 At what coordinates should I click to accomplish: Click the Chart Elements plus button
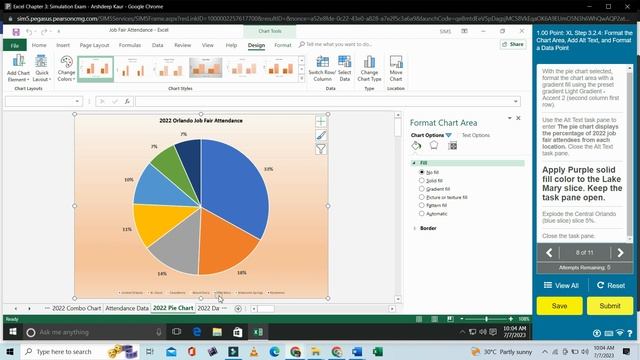321,122
